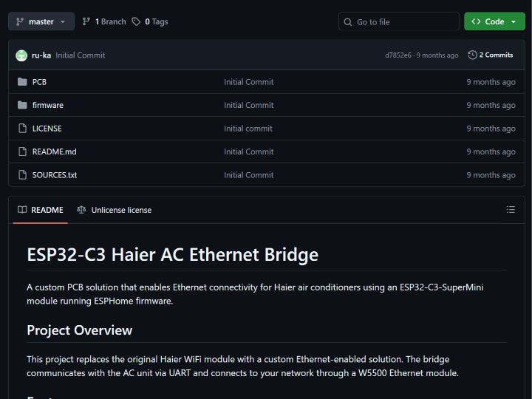Click the SOURCES.txt file icon

[22, 175]
